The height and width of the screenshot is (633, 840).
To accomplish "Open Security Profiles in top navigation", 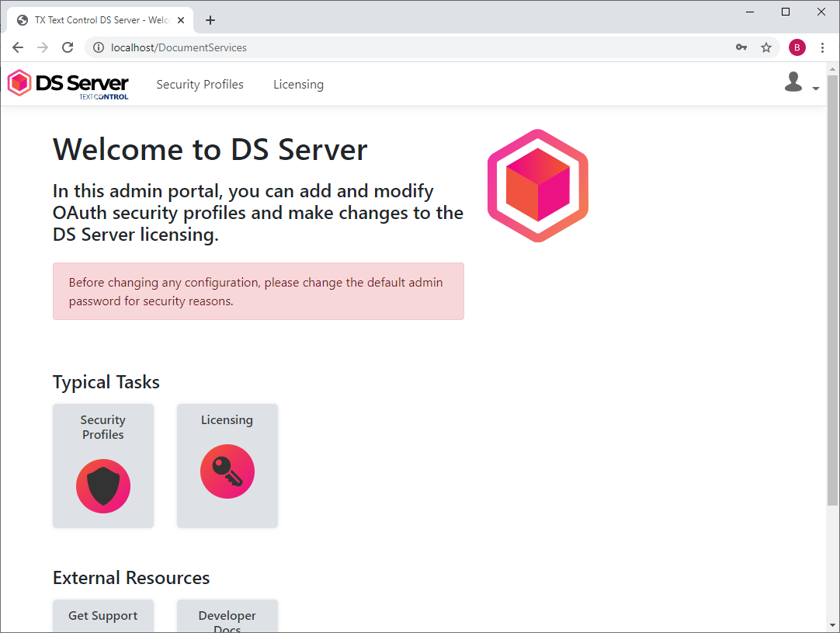I will 200,84.
